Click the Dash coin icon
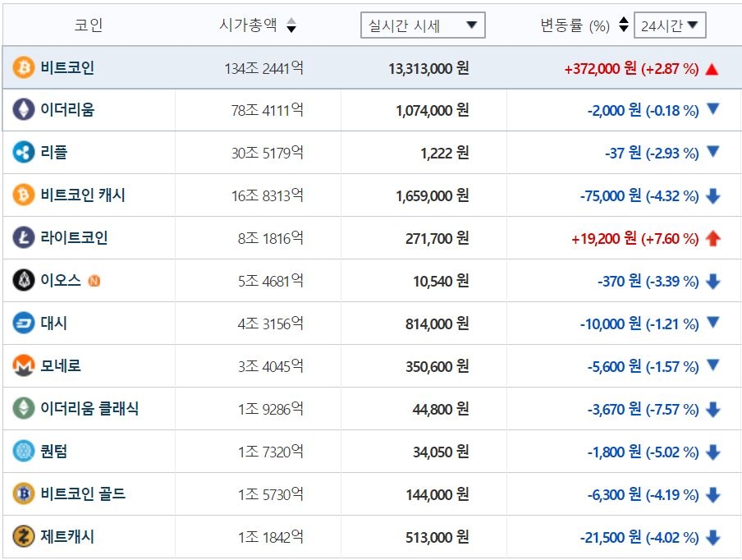 click(24, 324)
